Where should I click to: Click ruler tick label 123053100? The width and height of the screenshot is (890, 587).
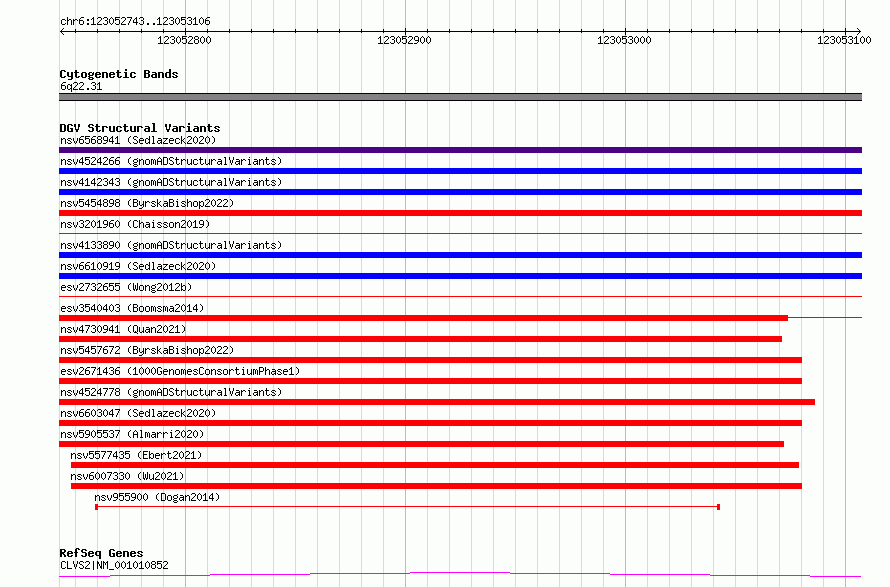pyautogui.click(x=844, y=40)
